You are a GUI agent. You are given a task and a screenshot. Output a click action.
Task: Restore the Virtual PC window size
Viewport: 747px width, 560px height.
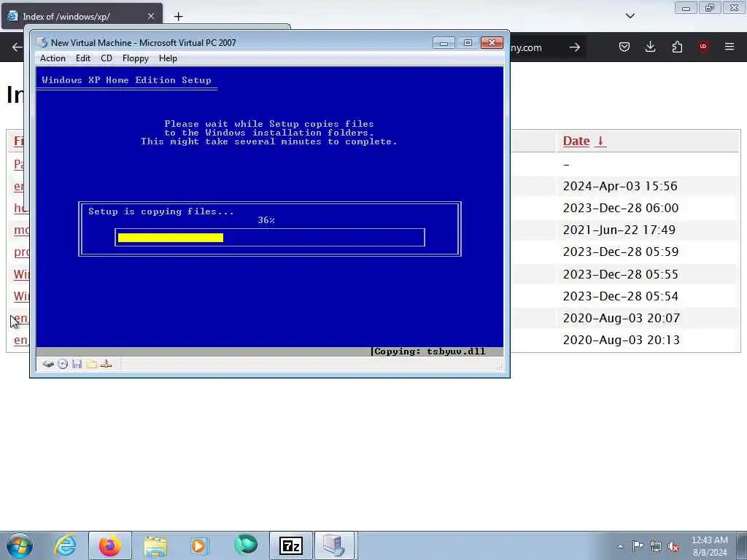(x=468, y=43)
